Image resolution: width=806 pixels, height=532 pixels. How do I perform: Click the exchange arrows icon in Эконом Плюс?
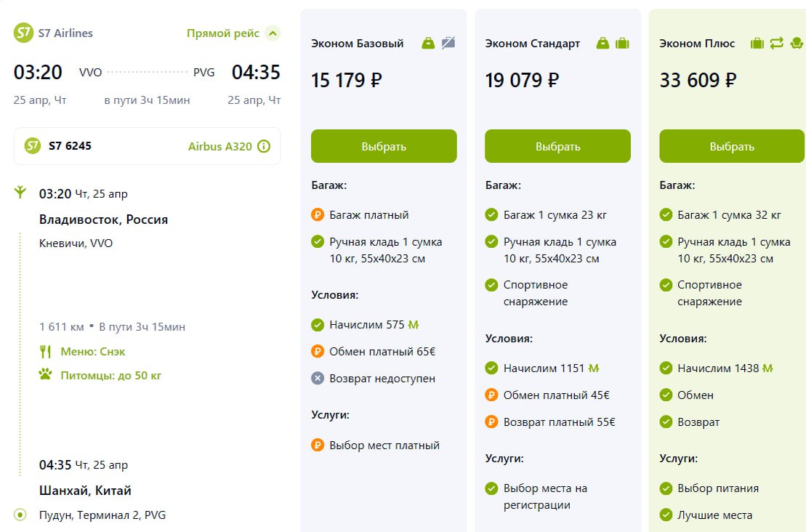(776, 44)
